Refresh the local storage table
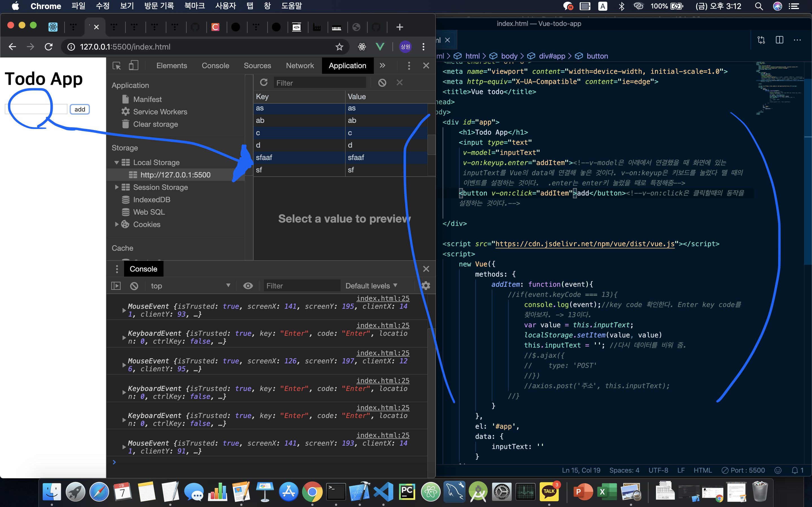 [x=264, y=83]
